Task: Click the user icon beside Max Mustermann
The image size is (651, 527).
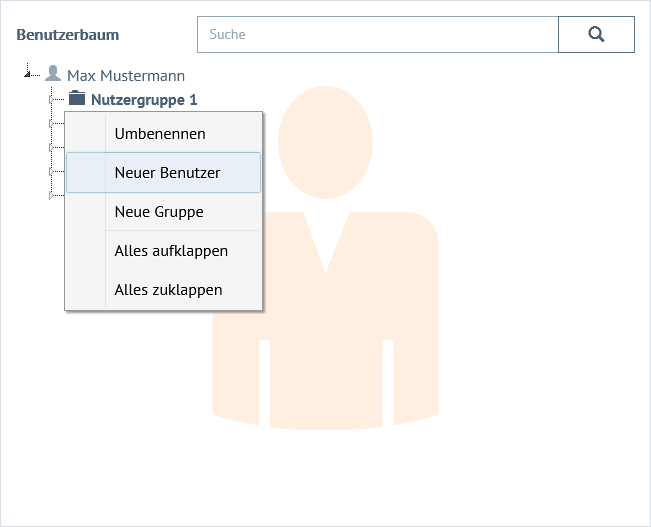Action: tap(53, 74)
